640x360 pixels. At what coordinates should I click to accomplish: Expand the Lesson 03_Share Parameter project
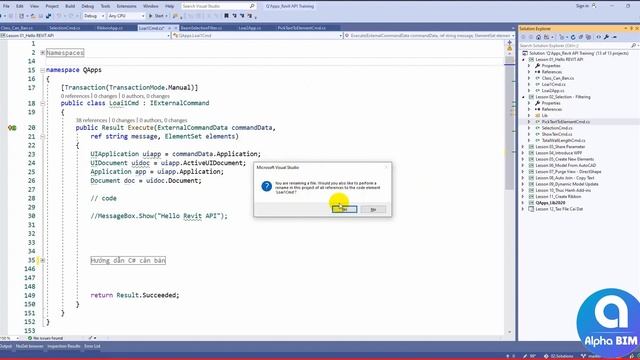coord(524,147)
